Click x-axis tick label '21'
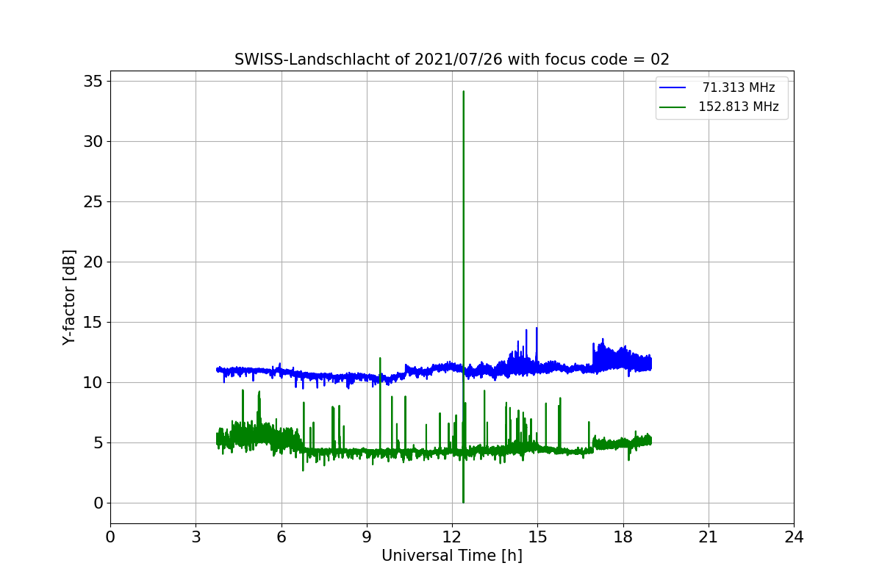 click(x=709, y=537)
